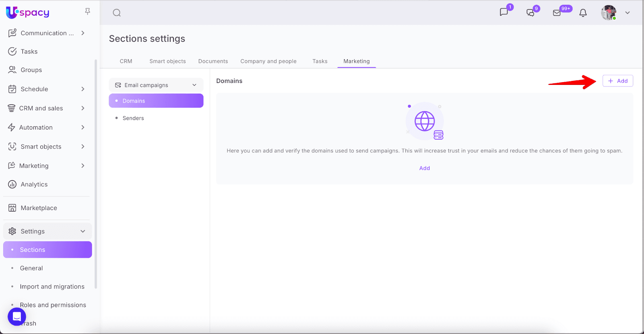Open the user profile dropdown arrow
Screen dimensions: 644x334
(x=627, y=13)
